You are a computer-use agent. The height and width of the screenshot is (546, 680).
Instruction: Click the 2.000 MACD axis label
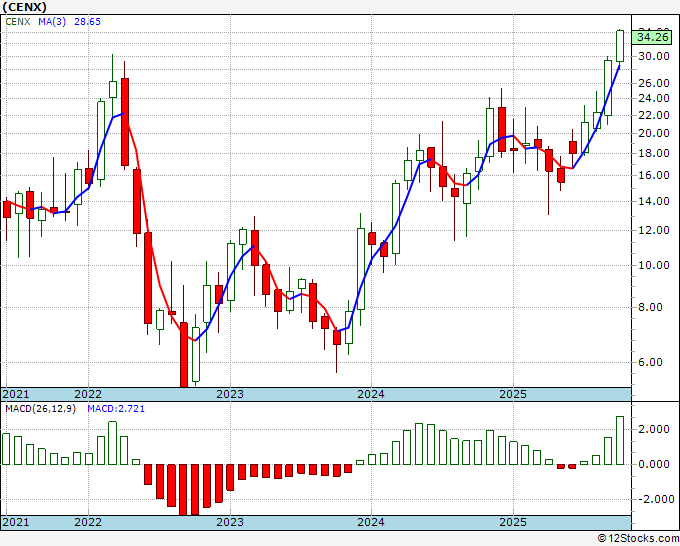(x=654, y=429)
